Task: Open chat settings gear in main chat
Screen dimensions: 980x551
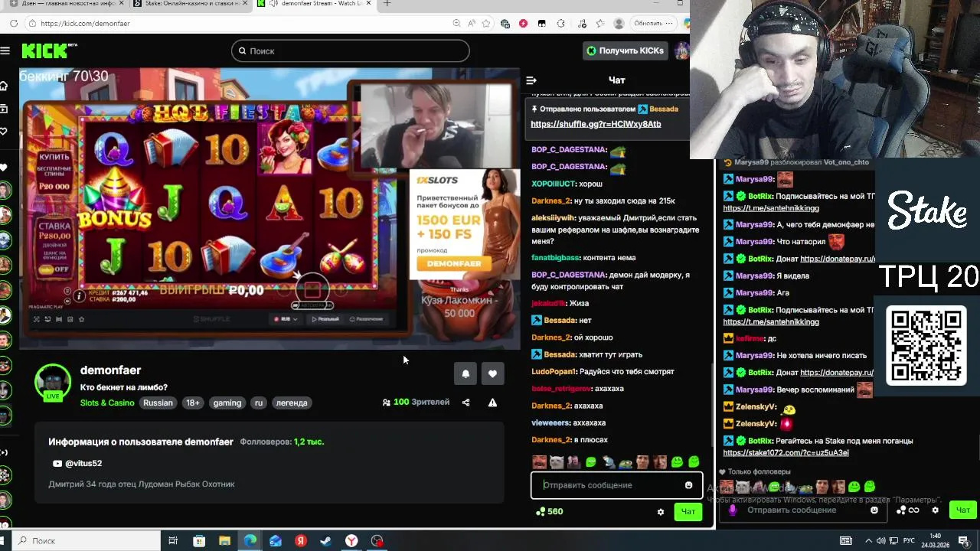Action: pos(661,512)
